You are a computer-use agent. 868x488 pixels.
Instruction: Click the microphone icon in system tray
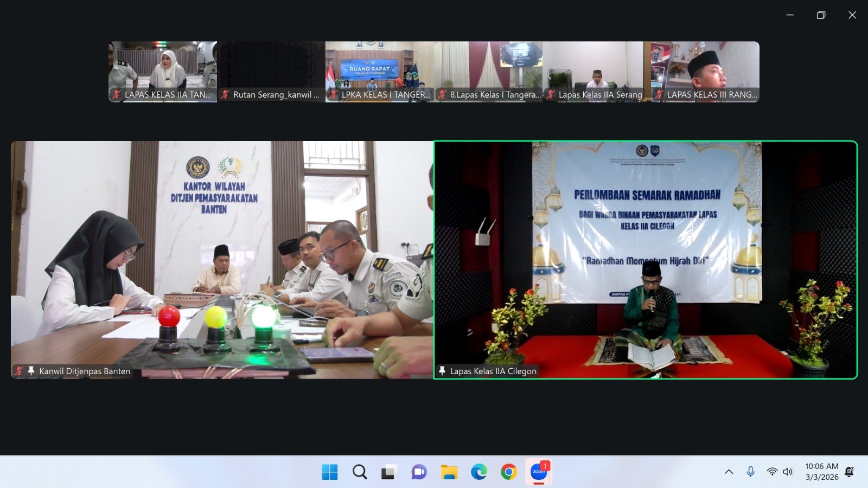click(750, 472)
